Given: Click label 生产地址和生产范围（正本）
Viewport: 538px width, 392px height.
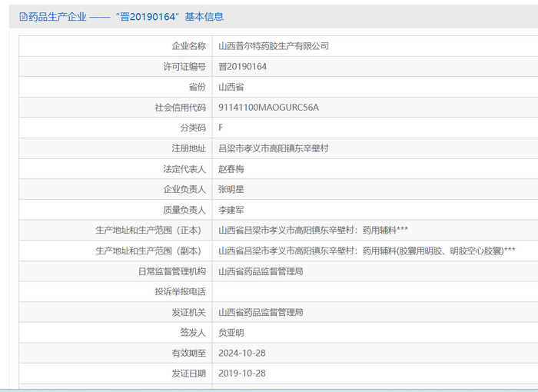Looking at the screenshot, I should coord(151,230).
